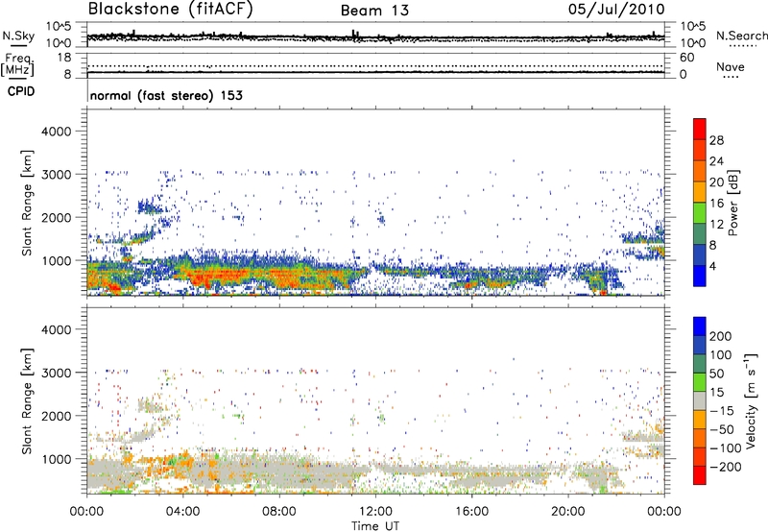
Task: Click the 'Velocity [m s-1]' color bar label
Action: pos(750,400)
